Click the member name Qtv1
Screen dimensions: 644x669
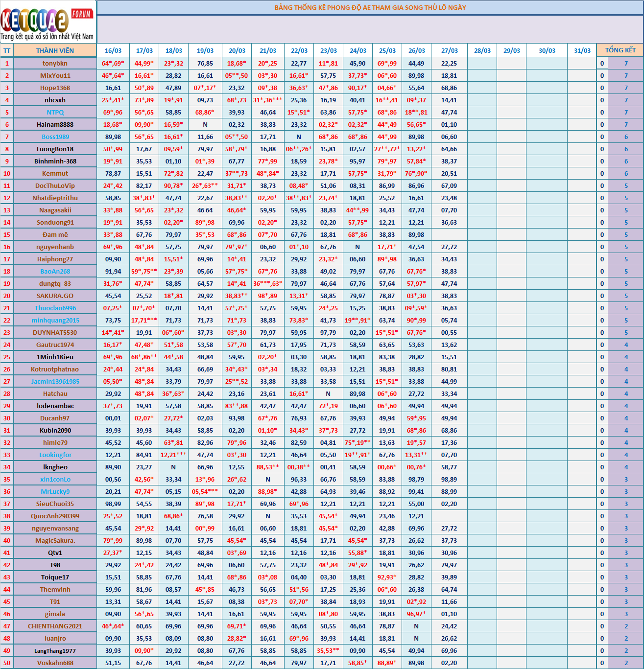click(55, 553)
